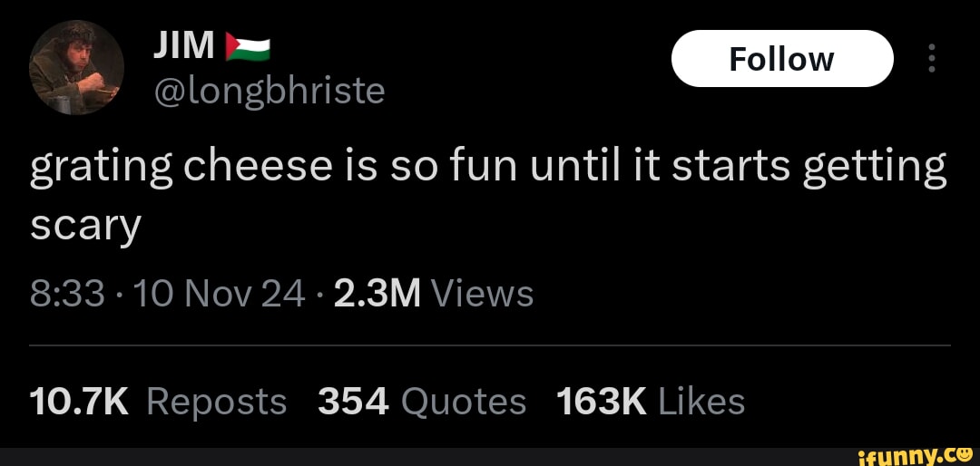The image size is (980, 466).
Task: Click the 10.7K repost count number
Action: point(81,401)
